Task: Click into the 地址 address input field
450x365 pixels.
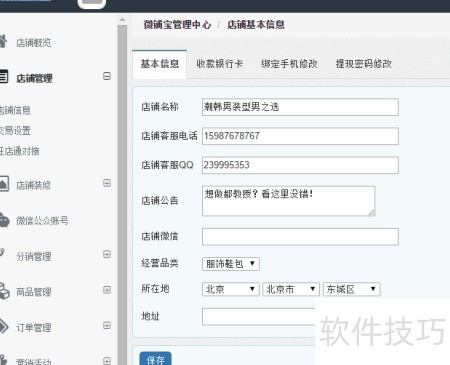Action: tap(258, 317)
